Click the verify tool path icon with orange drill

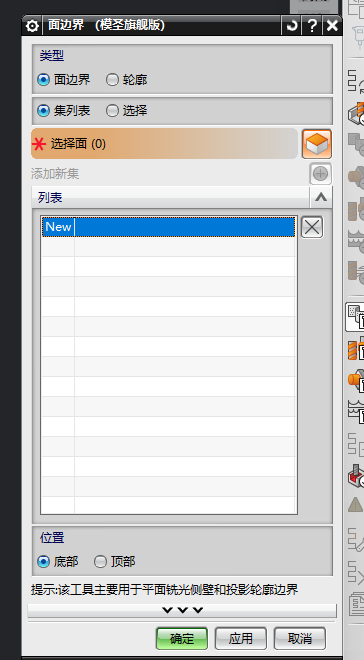(356, 113)
